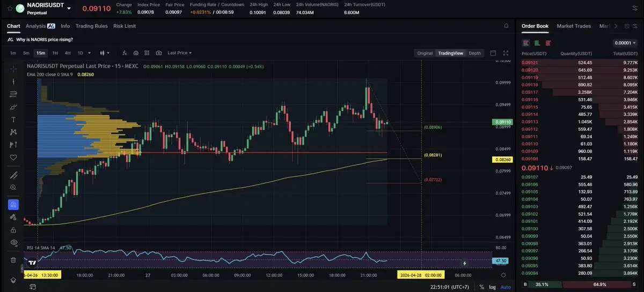Switch to the Market Trades tab
Screen dimensions: 644x292
[574, 26]
